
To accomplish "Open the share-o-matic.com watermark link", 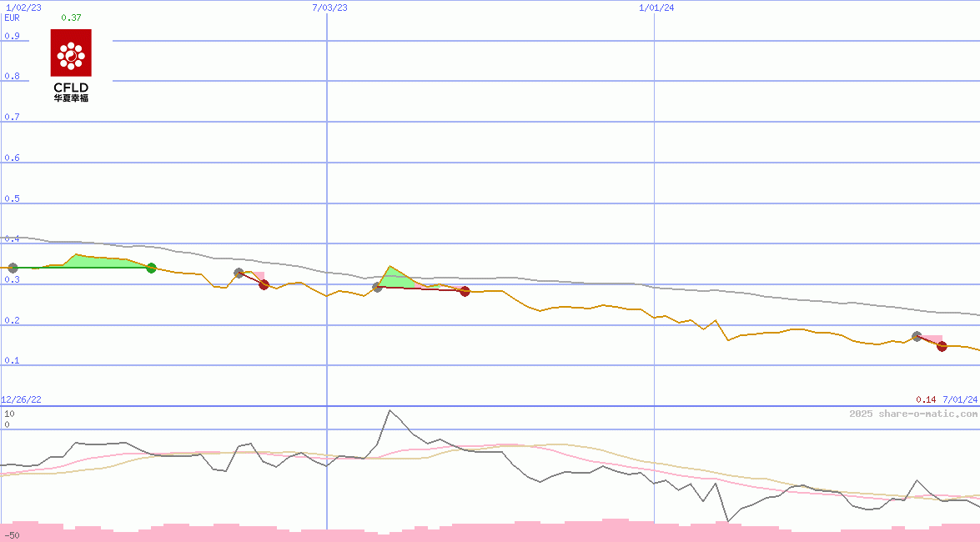I will (x=913, y=414).
